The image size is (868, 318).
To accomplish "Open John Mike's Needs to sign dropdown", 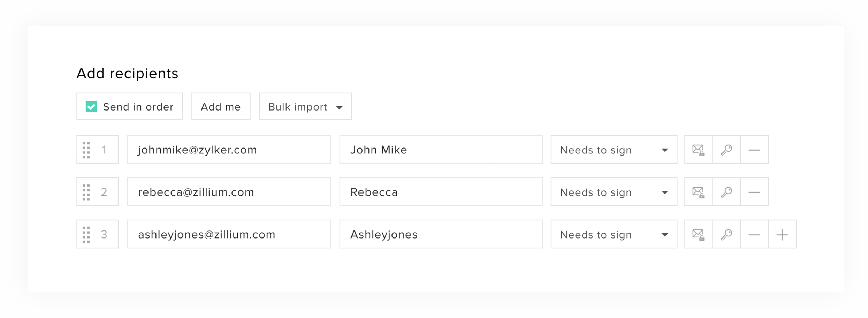I will (x=614, y=150).
